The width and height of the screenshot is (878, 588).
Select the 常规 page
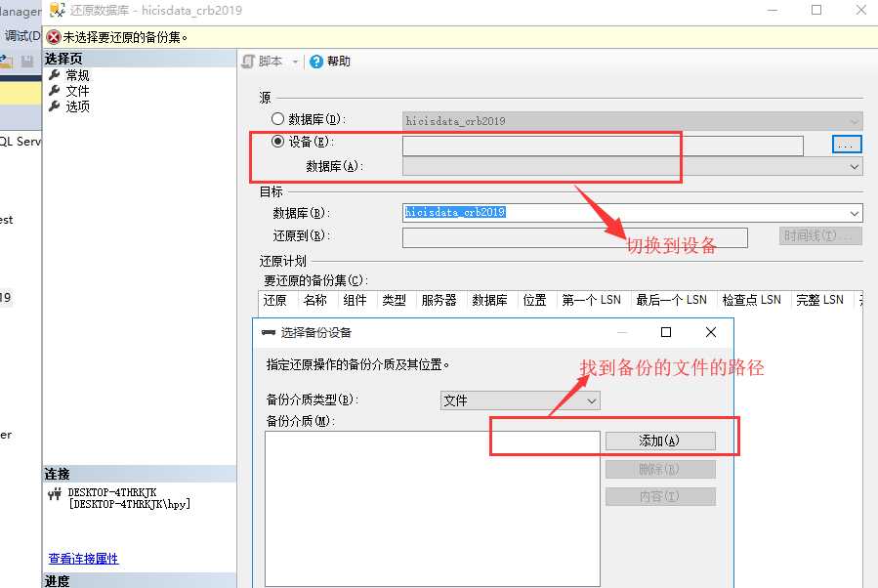77,75
